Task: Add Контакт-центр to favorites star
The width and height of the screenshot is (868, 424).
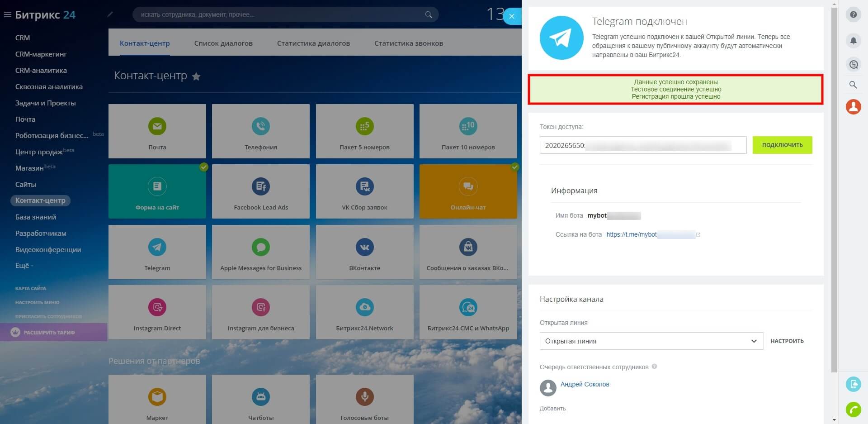Action: pos(196,76)
